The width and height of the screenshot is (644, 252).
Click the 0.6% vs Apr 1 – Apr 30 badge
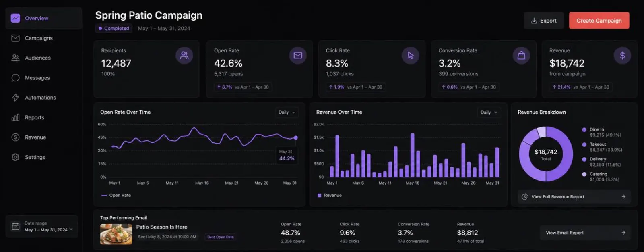coord(469,87)
